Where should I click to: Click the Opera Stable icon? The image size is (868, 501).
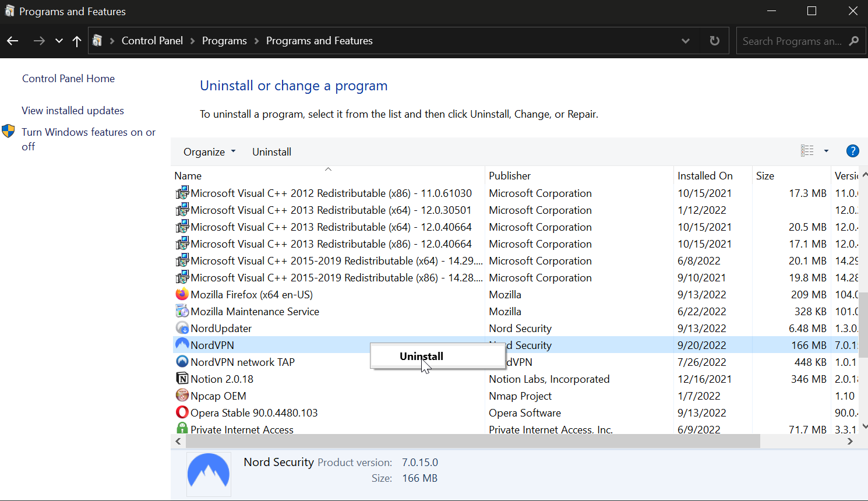(182, 412)
